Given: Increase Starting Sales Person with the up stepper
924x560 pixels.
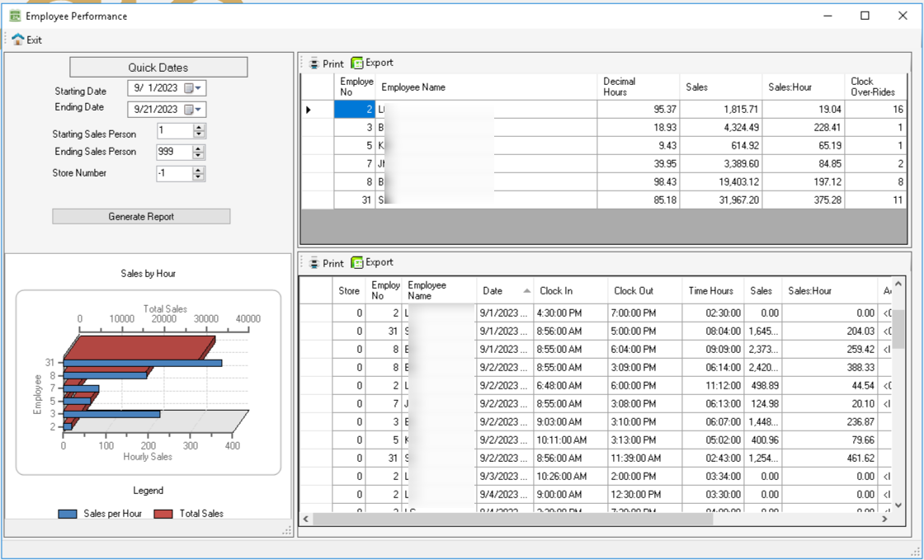Looking at the screenshot, I should pyautogui.click(x=200, y=126).
